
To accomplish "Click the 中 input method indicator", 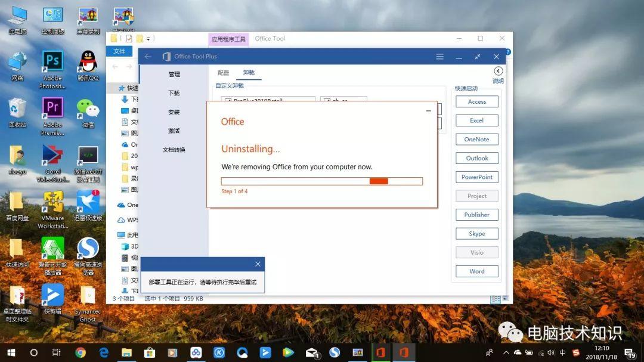I will (563, 352).
